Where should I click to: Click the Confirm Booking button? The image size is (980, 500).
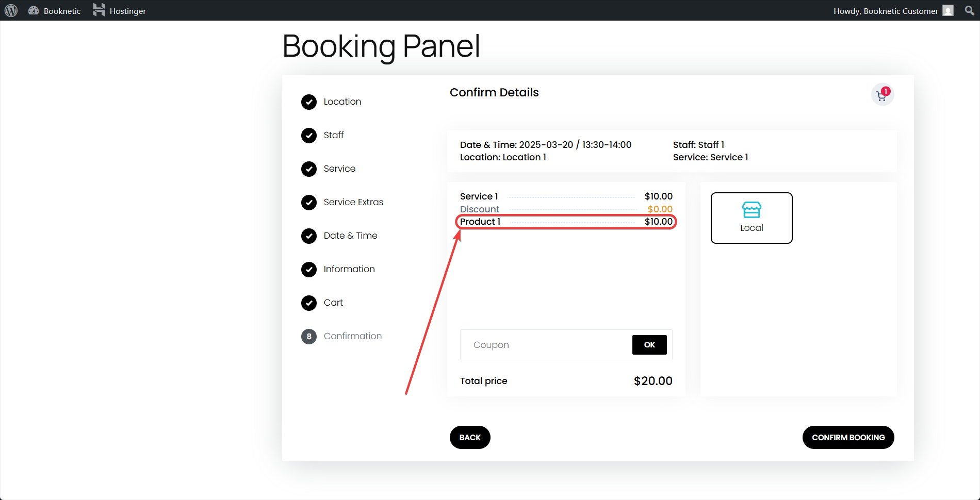[848, 437]
